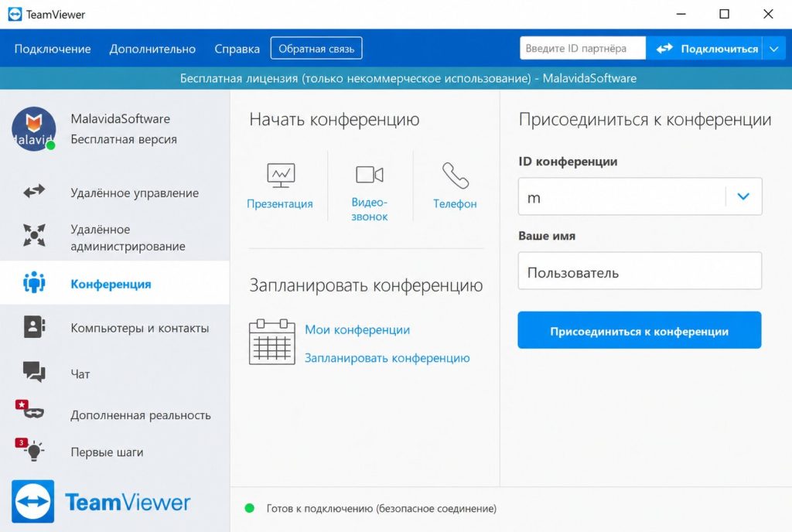This screenshot has height=532, width=792.
Task: Open the Мои конференции link
Action: click(357, 329)
